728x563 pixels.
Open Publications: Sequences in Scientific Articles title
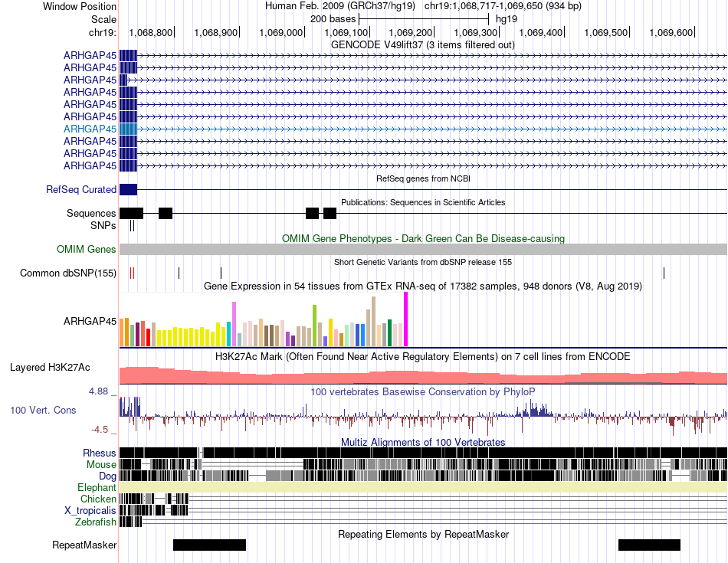pyautogui.click(x=423, y=202)
